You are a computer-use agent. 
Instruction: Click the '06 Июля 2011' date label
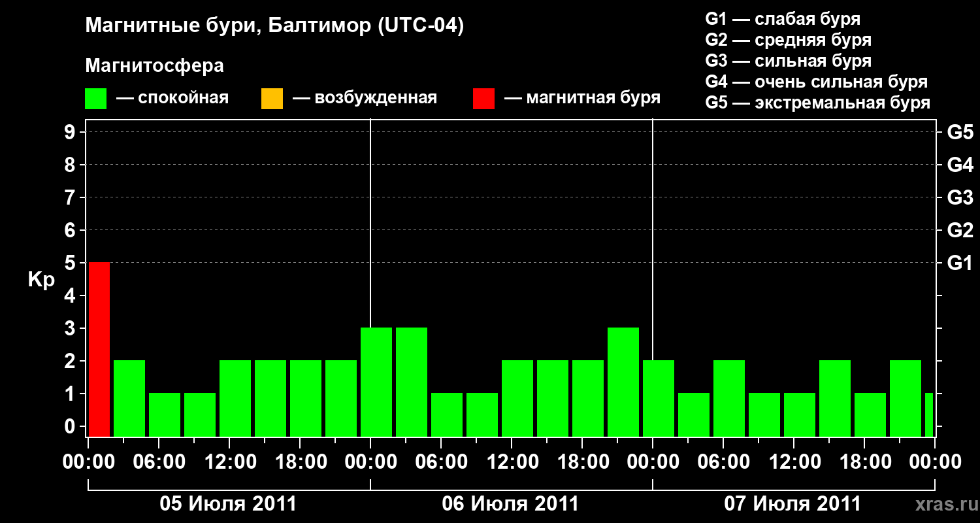point(511,504)
